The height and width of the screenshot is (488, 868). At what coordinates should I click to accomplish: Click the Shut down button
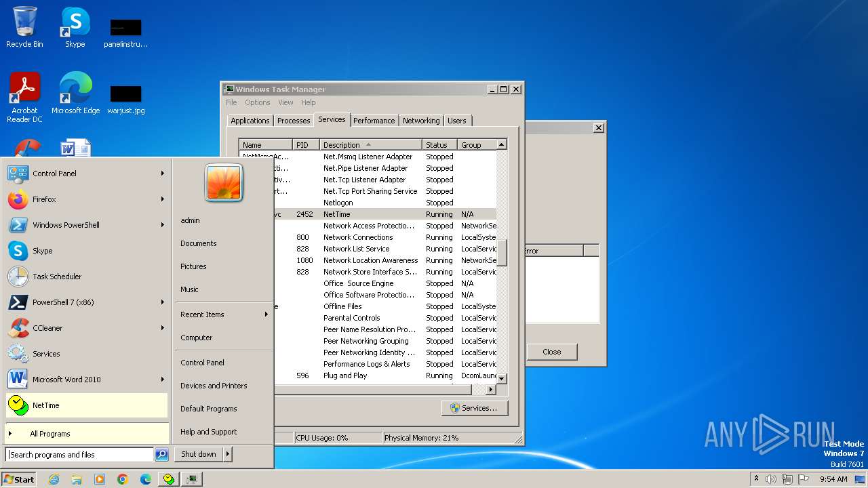199,454
